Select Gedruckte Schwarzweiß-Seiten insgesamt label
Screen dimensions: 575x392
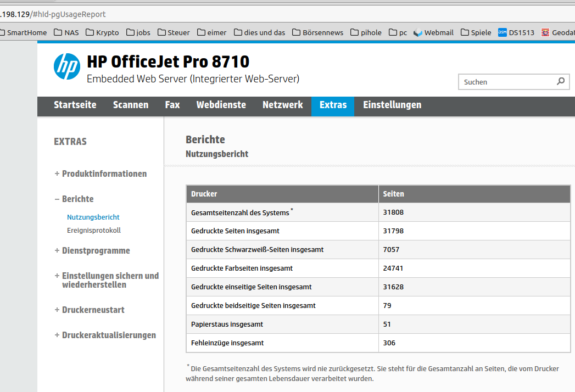point(257,250)
